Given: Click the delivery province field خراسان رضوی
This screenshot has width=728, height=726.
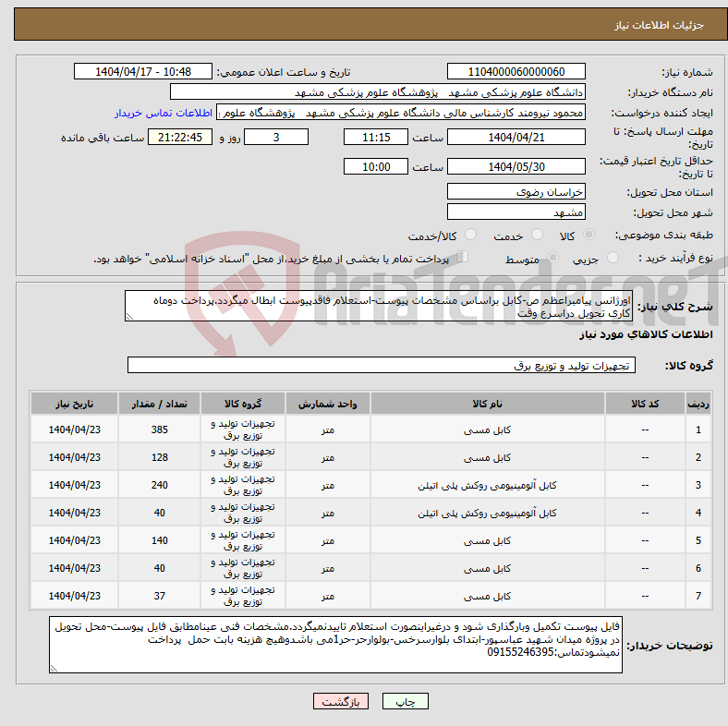Looking at the screenshot, I should click(x=516, y=191).
